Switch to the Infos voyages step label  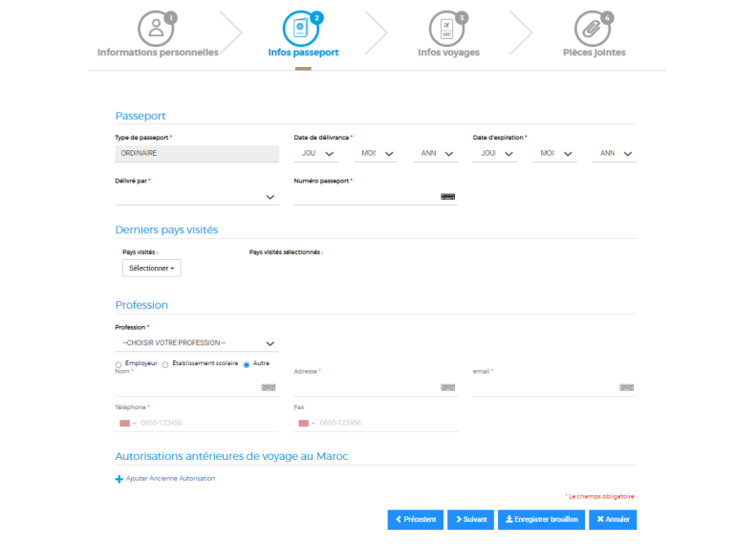pyautogui.click(x=448, y=53)
